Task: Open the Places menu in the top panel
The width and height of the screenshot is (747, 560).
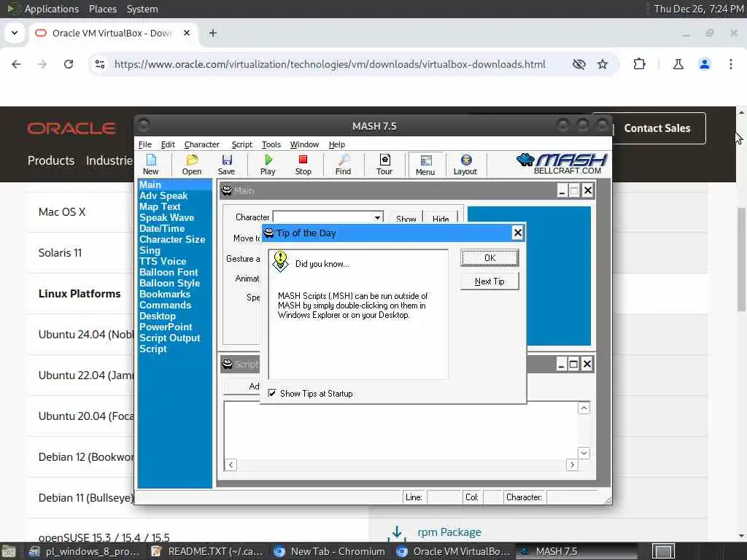Action: 102,9
